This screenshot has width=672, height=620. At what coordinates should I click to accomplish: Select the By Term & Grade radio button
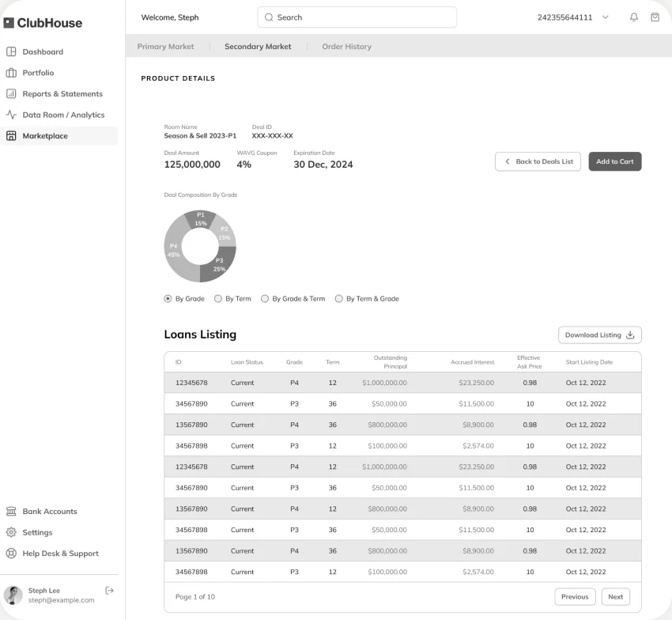point(339,299)
